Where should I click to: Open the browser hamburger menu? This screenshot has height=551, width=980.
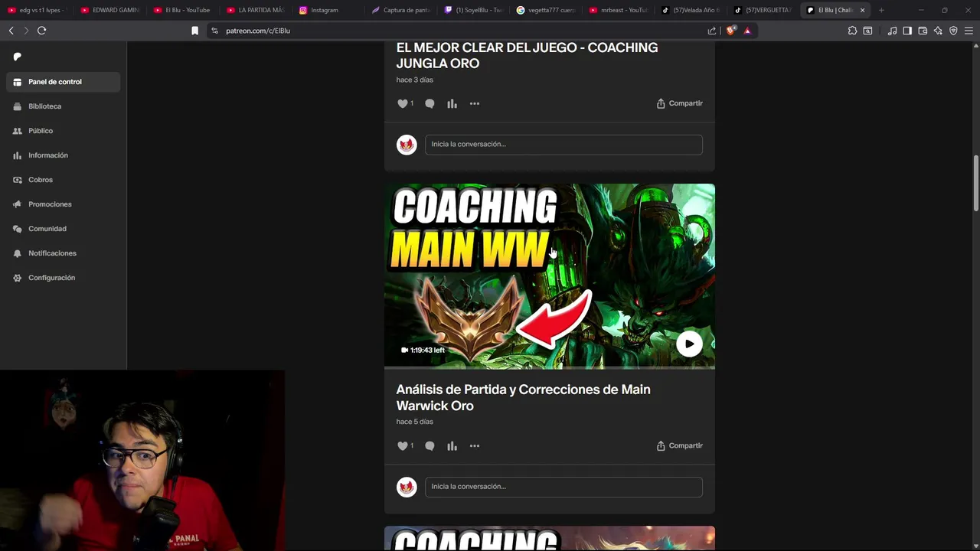point(969,31)
